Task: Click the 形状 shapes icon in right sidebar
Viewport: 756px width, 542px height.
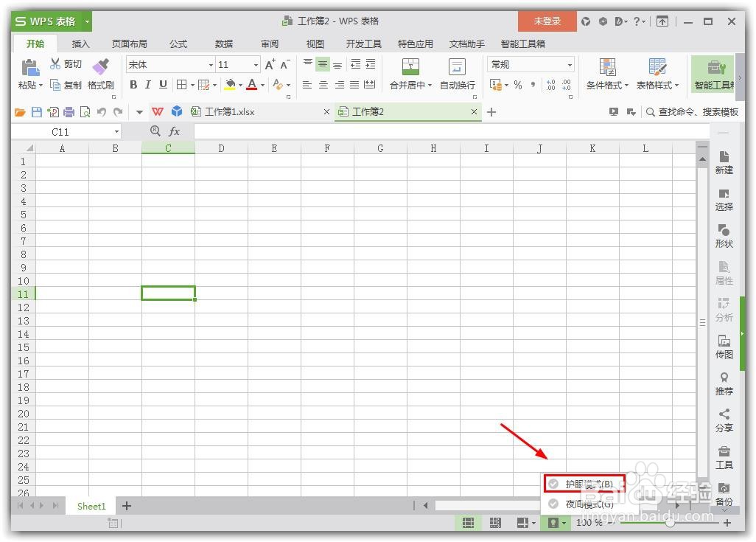Action: [x=724, y=234]
